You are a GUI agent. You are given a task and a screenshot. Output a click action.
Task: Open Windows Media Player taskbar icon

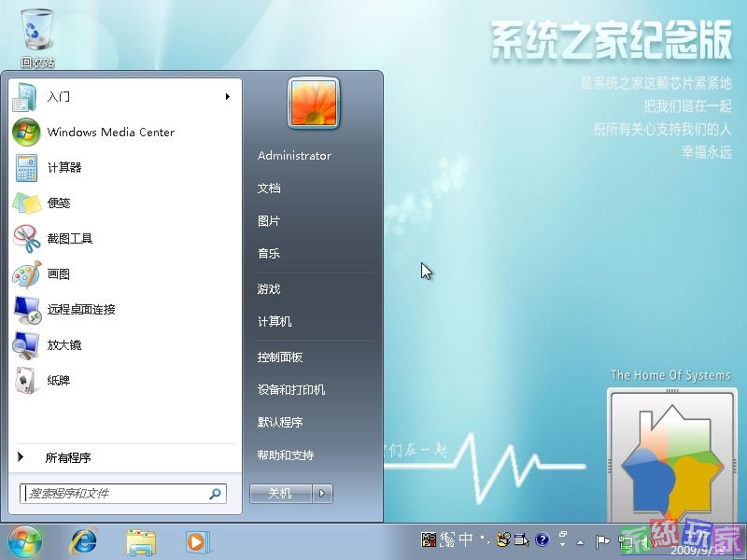197,542
